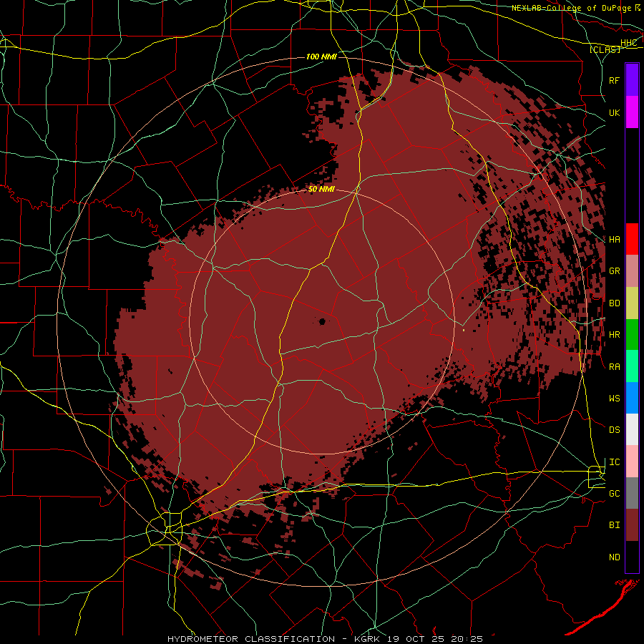The height and width of the screenshot is (644, 644).
Task: Click the WS blue legend color swatch
Action: (632, 398)
